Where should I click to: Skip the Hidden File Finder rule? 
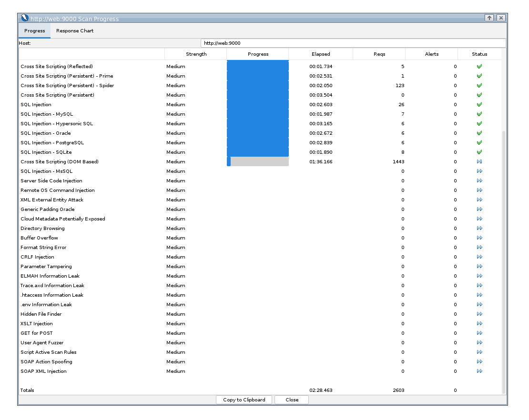(480, 314)
